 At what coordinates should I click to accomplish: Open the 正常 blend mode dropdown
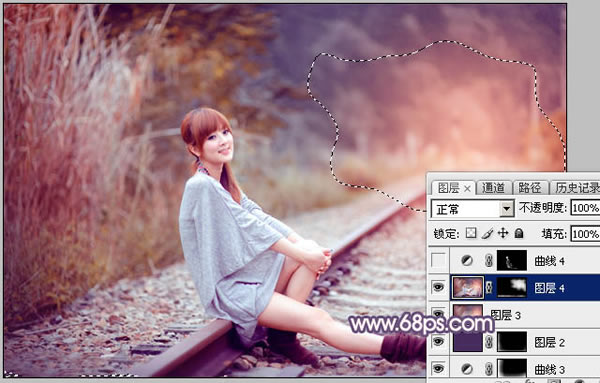pos(472,209)
